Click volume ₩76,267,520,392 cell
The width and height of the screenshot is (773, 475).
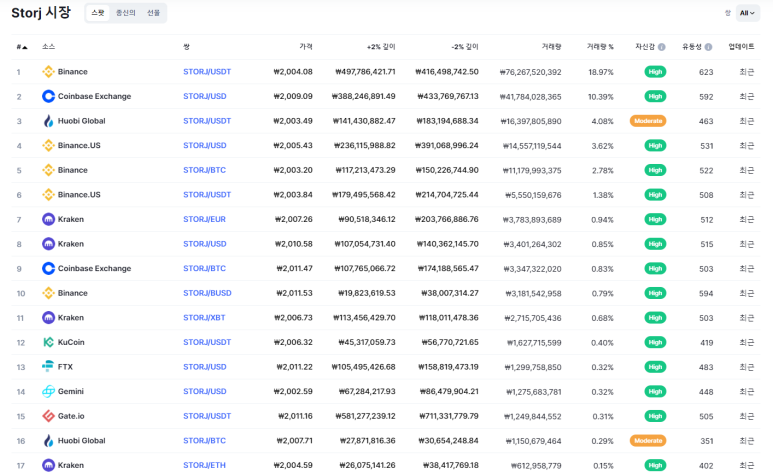(x=530, y=72)
